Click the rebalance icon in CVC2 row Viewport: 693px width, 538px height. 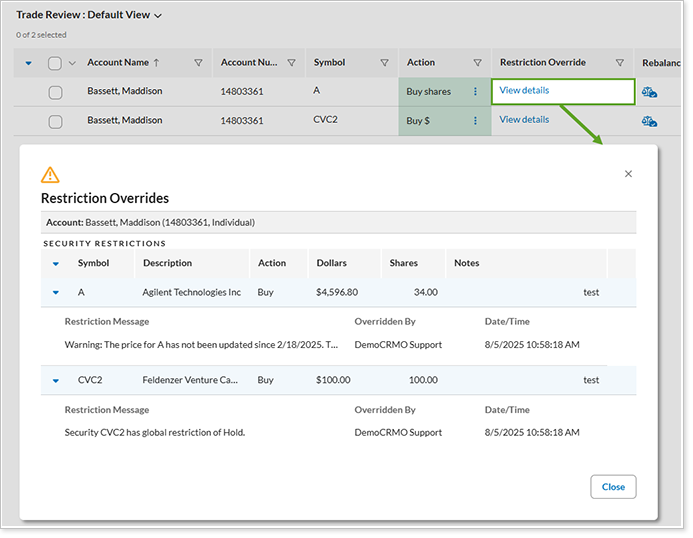(x=649, y=121)
